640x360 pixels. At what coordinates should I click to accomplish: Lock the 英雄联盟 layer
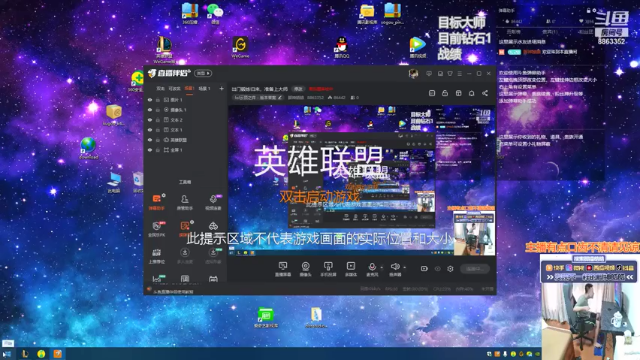(158, 140)
